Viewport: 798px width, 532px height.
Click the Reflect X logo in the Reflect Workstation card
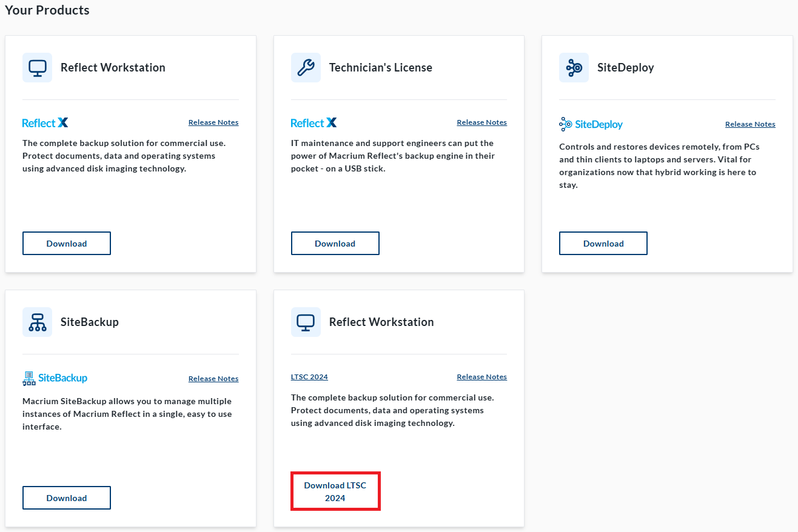pyautogui.click(x=45, y=123)
